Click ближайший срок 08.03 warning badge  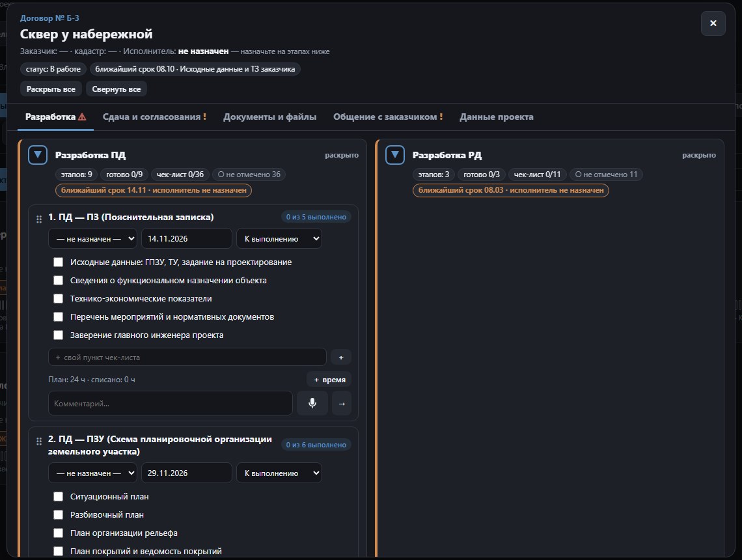[510, 190]
